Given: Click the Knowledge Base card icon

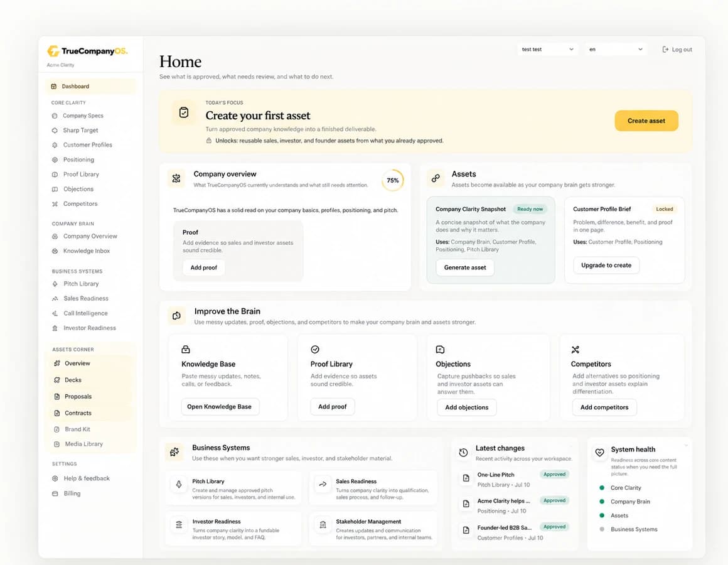Looking at the screenshot, I should click(x=186, y=349).
